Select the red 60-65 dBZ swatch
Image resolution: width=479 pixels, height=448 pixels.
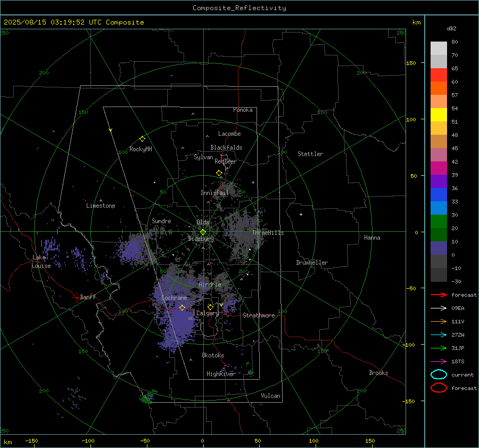(x=439, y=75)
